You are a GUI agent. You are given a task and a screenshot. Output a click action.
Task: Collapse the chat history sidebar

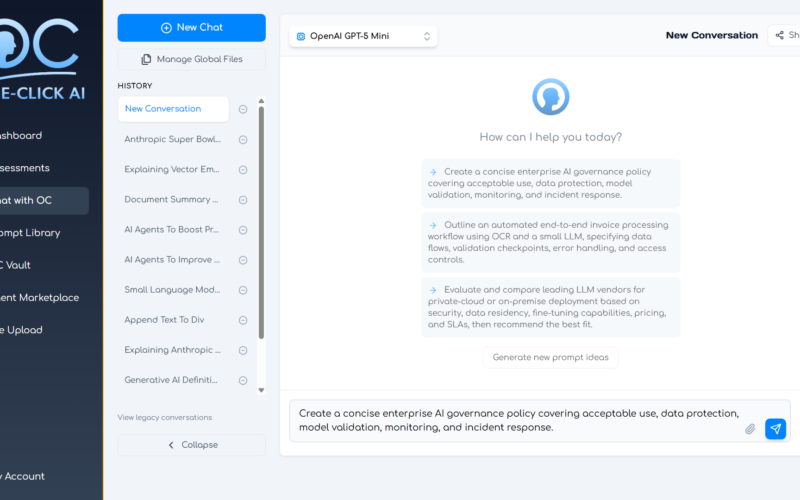pos(192,445)
